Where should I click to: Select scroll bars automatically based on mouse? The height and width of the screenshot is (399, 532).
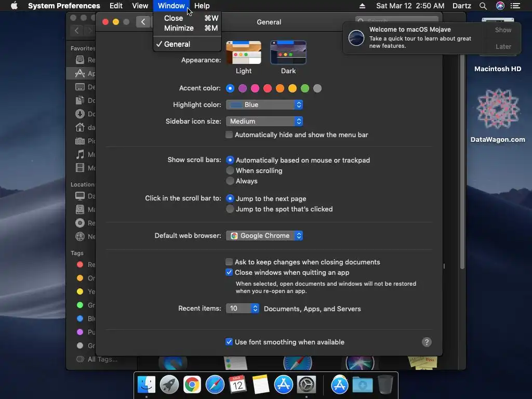(x=230, y=160)
